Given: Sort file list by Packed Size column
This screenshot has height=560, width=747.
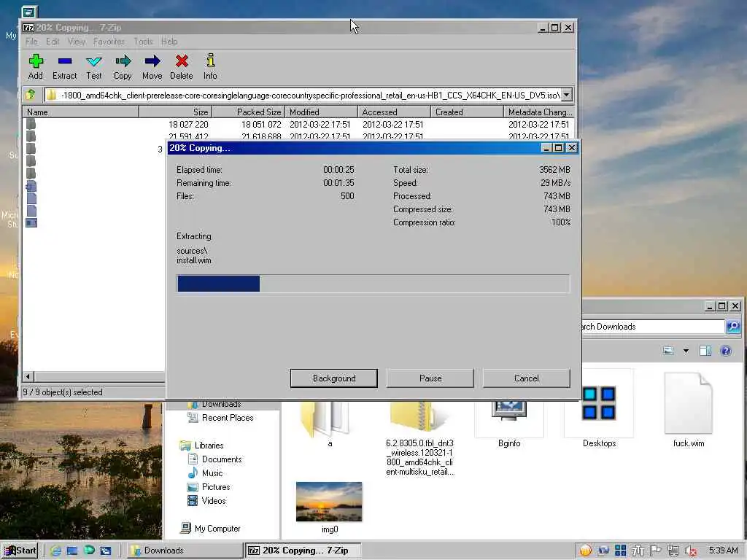Looking at the screenshot, I should (x=248, y=112).
